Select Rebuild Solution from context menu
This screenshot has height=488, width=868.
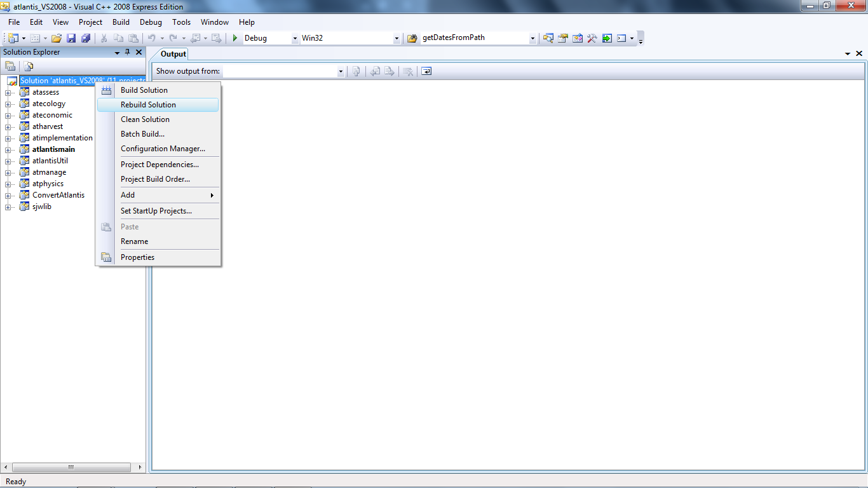(x=148, y=105)
